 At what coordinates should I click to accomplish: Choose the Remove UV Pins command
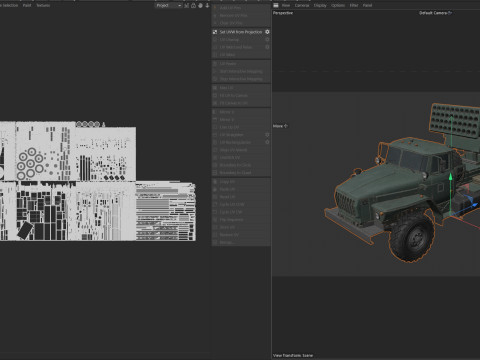click(x=241, y=15)
